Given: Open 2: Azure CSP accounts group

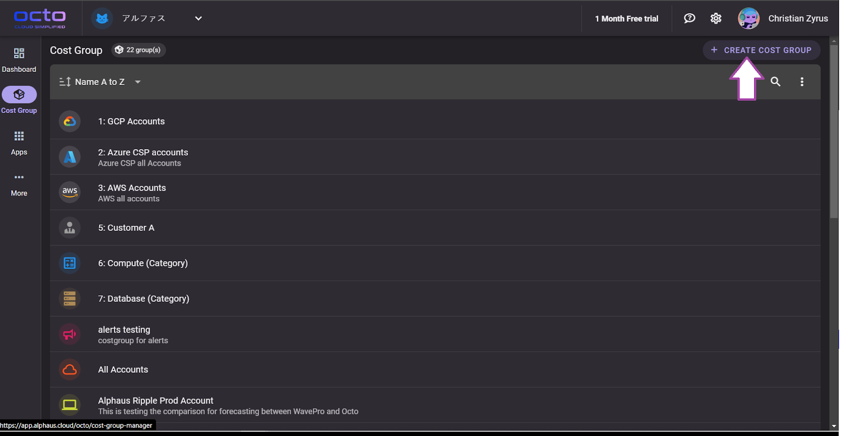Looking at the screenshot, I should (x=435, y=157).
